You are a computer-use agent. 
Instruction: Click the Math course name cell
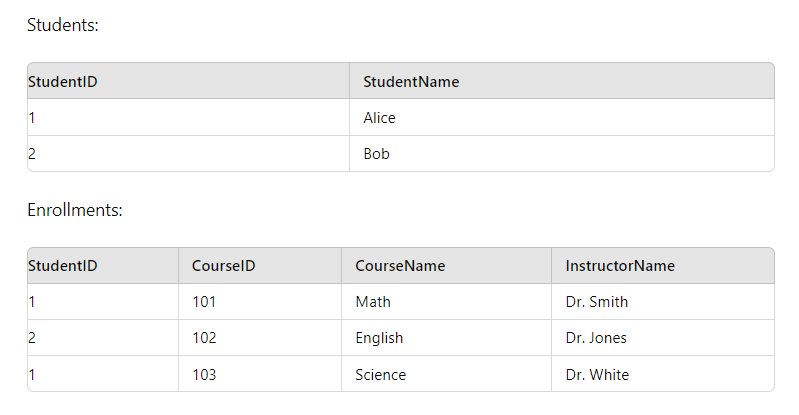(373, 302)
